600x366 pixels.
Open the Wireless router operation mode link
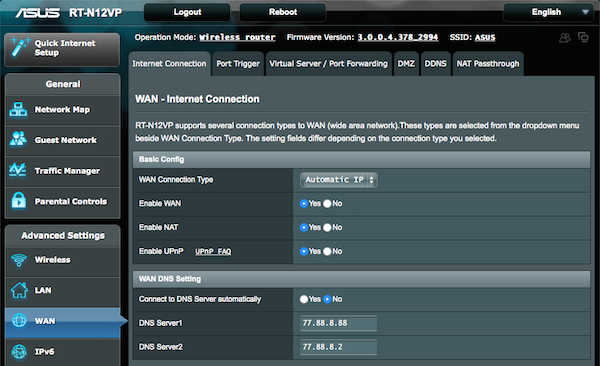[x=237, y=38]
